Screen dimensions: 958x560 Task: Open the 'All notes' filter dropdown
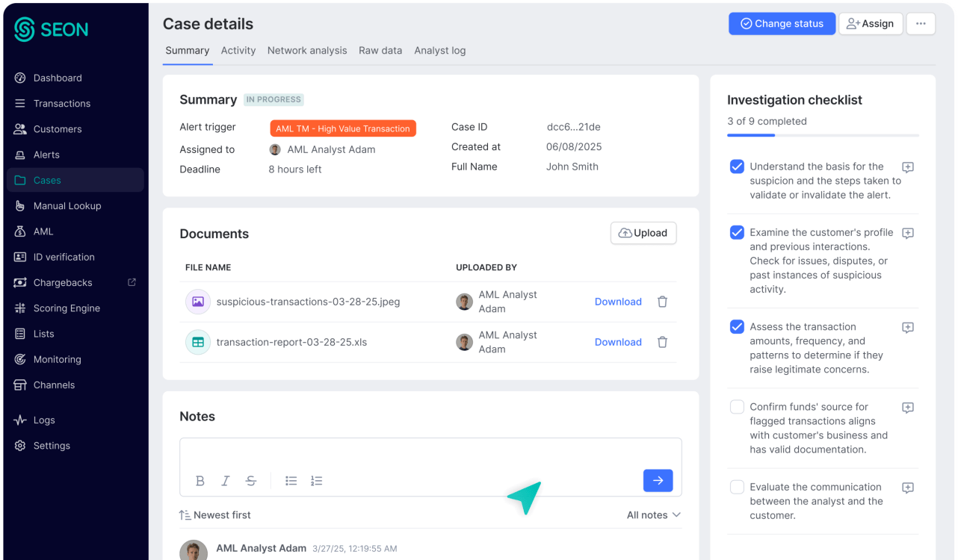[653, 514]
